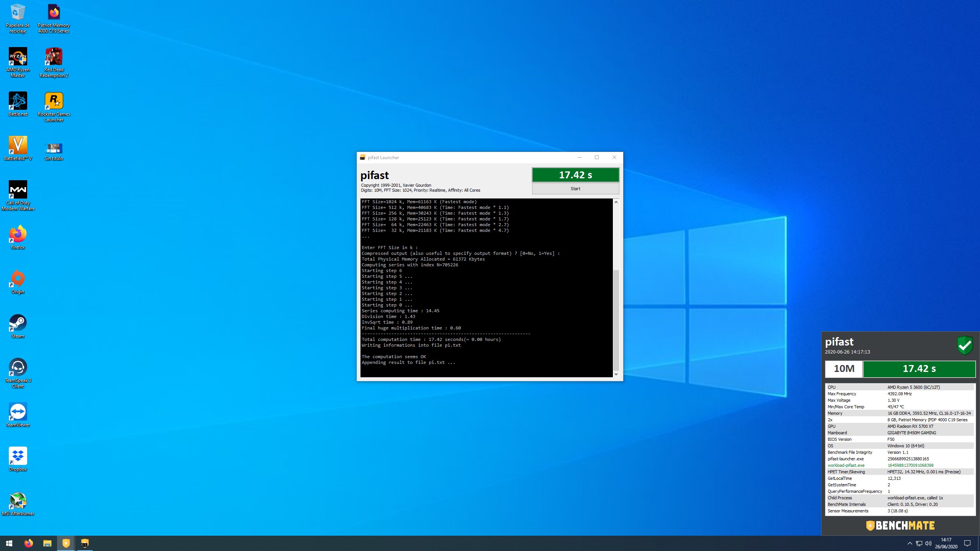Select Rockstar Games Launcher icon
Viewport: 980px width, 551px height.
tap(54, 107)
